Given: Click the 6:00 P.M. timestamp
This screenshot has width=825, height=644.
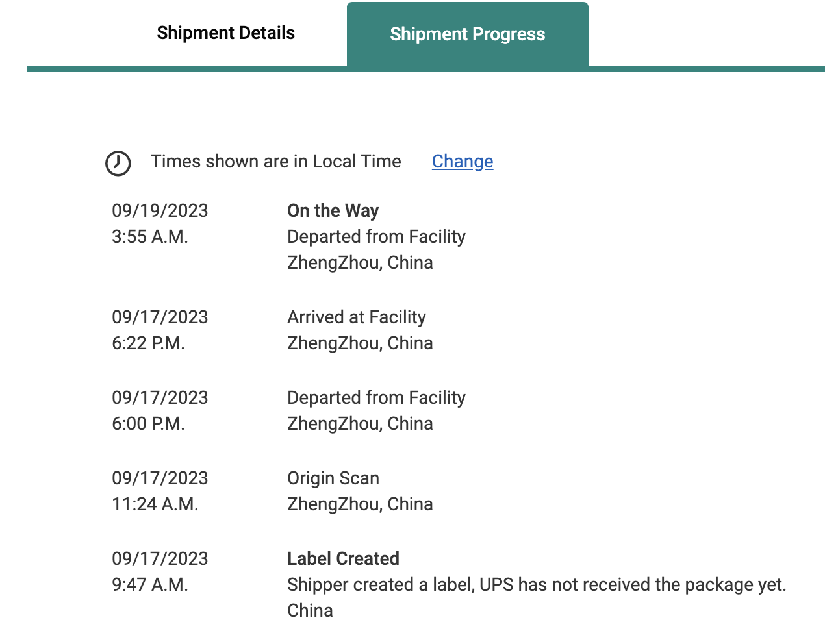Looking at the screenshot, I should (x=148, y=424).
